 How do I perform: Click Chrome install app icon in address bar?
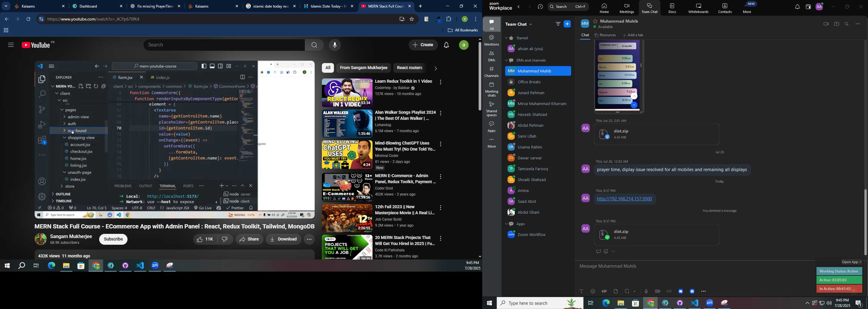tap(401, 19)
